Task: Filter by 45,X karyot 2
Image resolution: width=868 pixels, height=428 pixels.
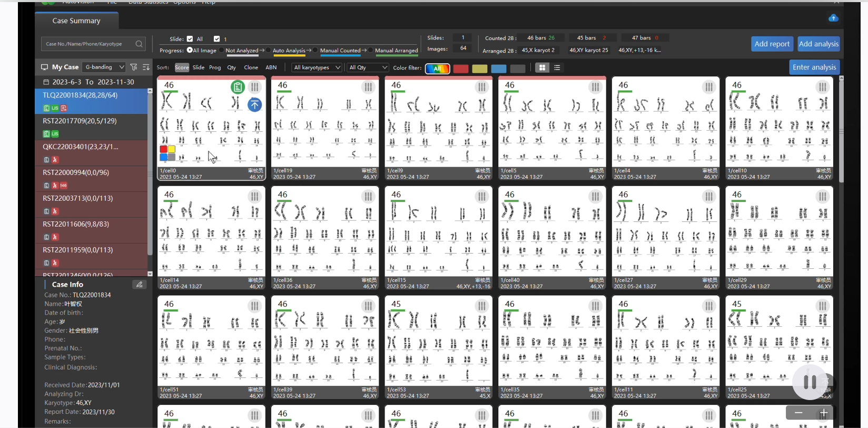Action: [x=538, y=50]
